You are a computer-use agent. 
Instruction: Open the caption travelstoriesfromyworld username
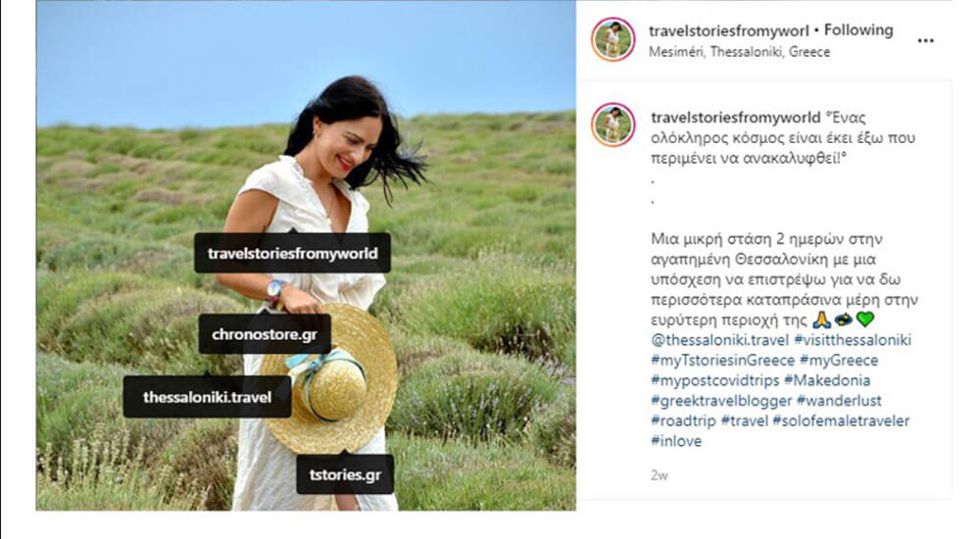click(x=736, y=118)
